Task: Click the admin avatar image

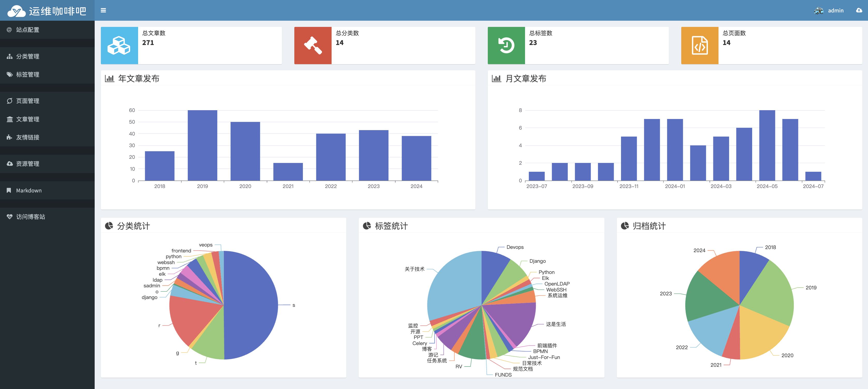Action: (818, 10)
